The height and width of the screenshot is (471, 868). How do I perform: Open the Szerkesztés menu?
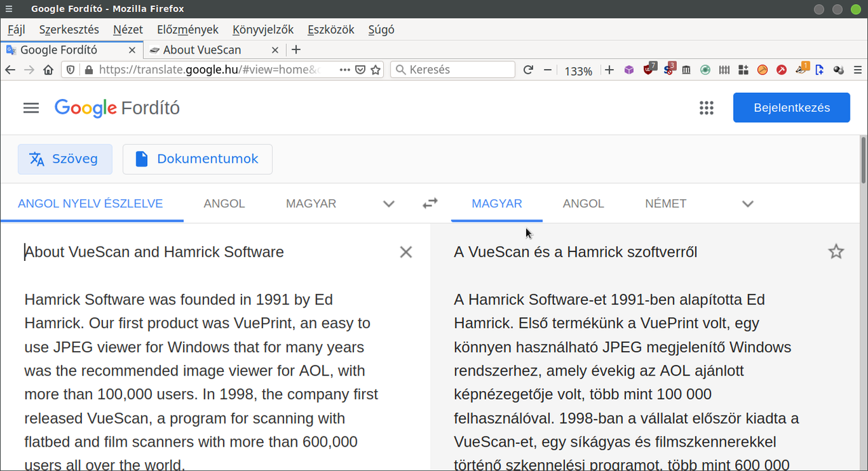click(69, 30)
